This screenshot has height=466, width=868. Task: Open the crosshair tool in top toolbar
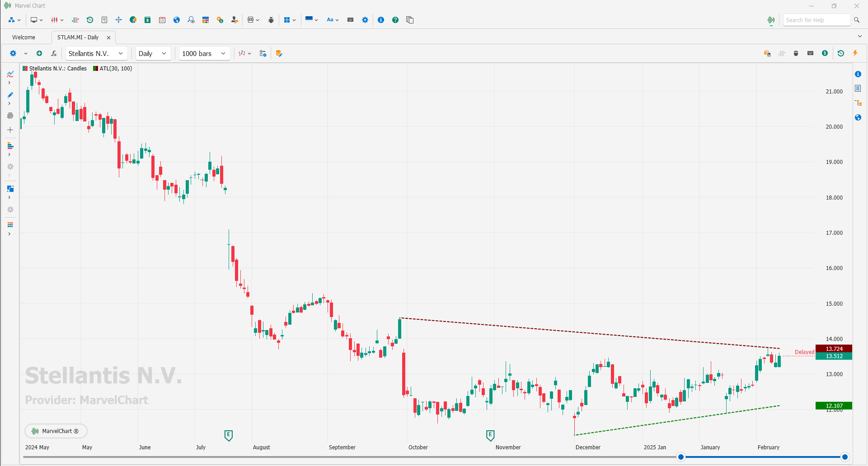coord(119,20)
